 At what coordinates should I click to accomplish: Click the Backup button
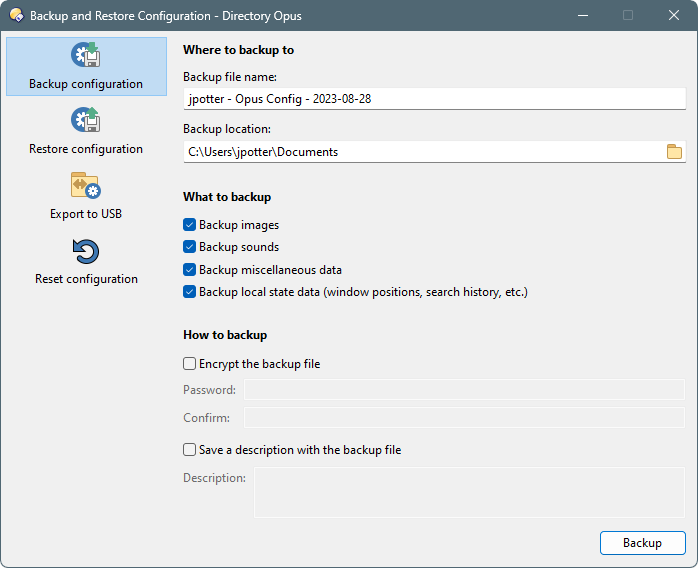pyautogui.click(x=642, y=543)
